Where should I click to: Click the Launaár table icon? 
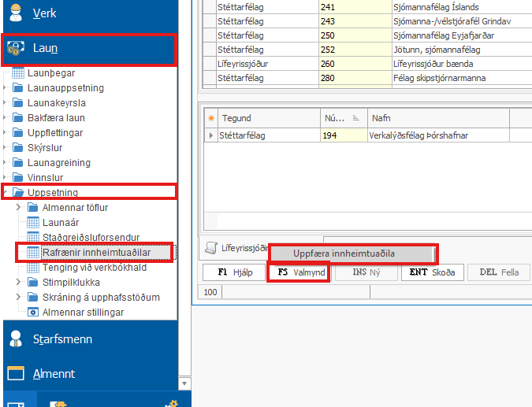pos(33,223)
